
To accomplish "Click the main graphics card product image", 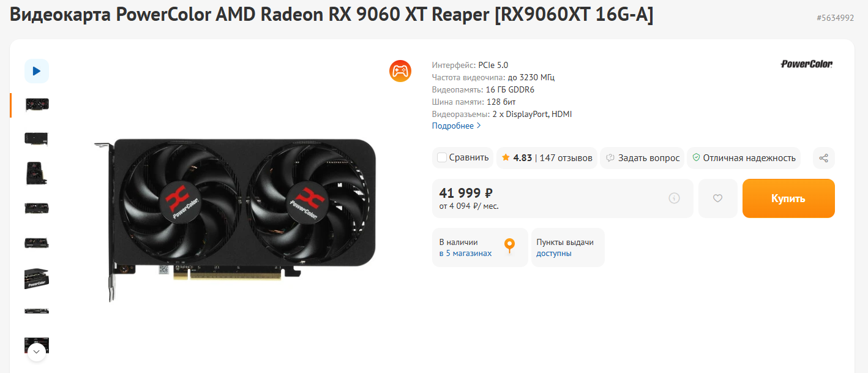I will coord(234,219).
